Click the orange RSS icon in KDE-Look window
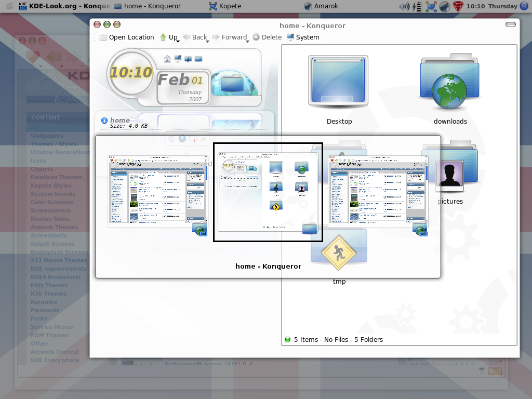This screenshot has height=399, width=532. coord(495,371)
